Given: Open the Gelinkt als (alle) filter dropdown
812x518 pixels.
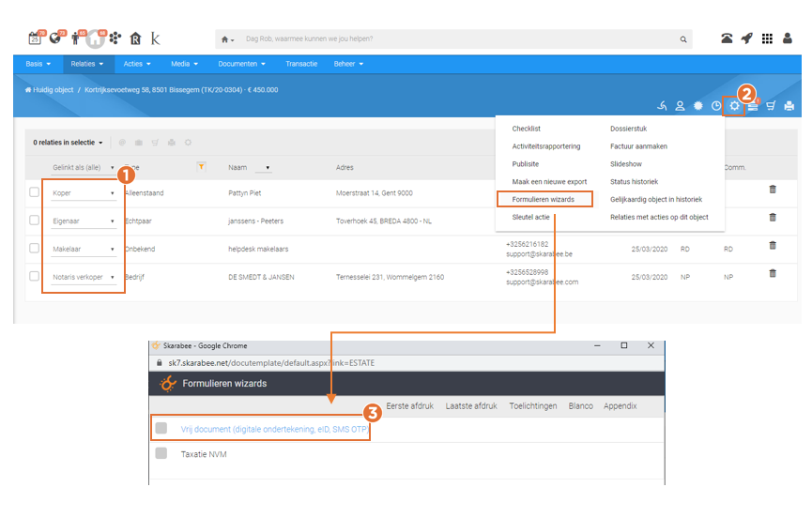Looking at the screenshot, I should tap(84, 168).
